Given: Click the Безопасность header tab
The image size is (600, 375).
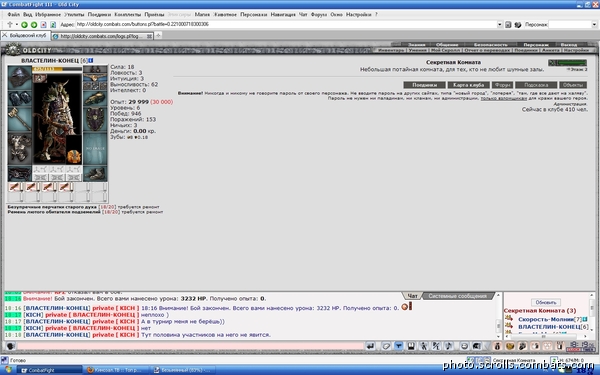Looking at the screenshot, I should tap(491, 45).
